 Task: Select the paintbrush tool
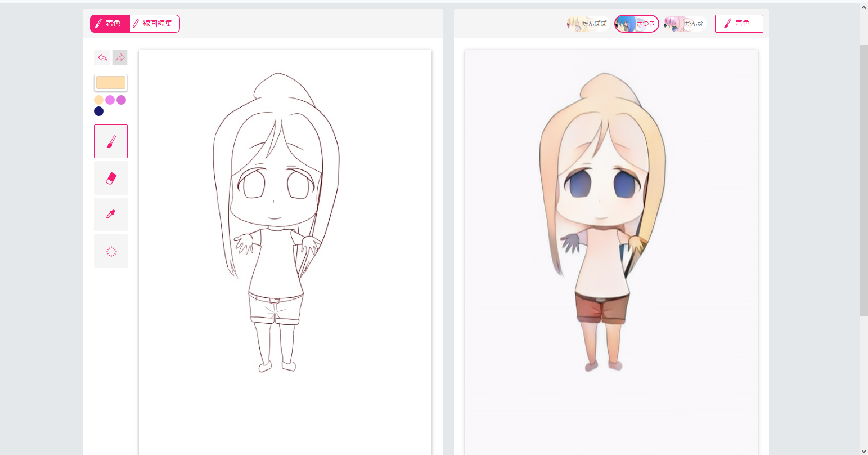(x=111, y=141)
